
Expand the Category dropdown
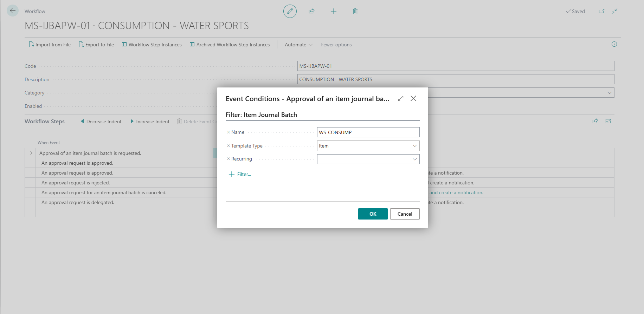click(610, 93)
